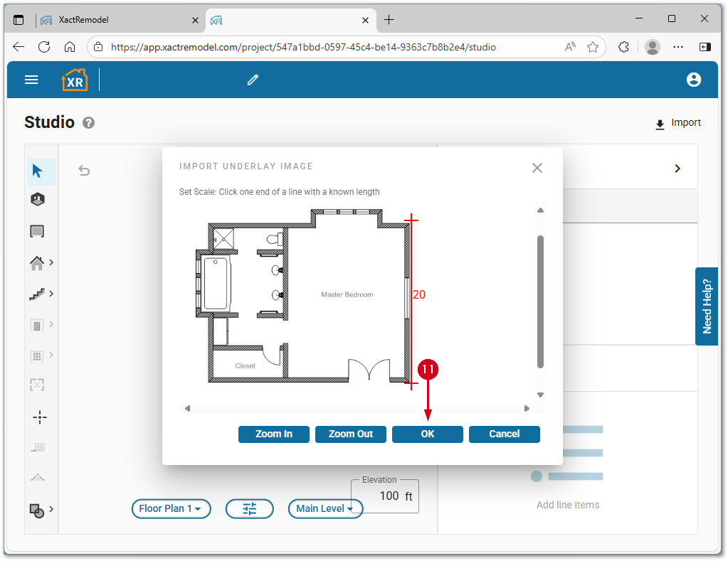Click the Studio help question mark icon

(x=88, y=122)
